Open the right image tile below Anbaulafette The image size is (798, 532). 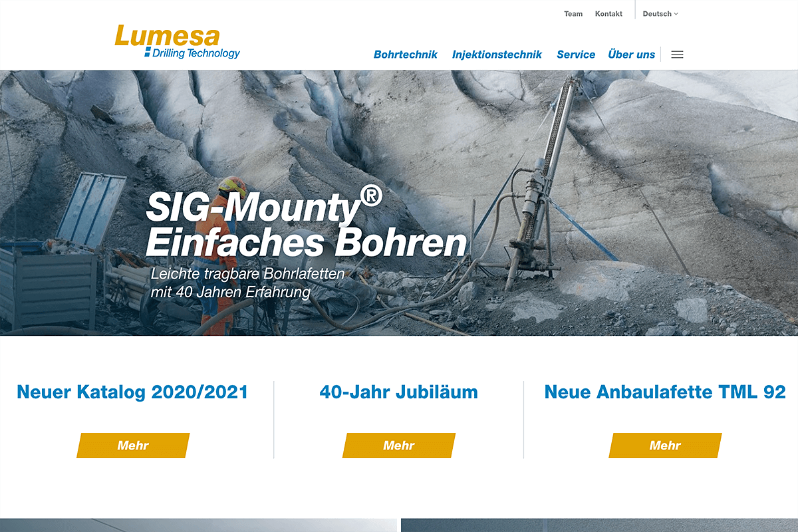click(x=599, y=525)
